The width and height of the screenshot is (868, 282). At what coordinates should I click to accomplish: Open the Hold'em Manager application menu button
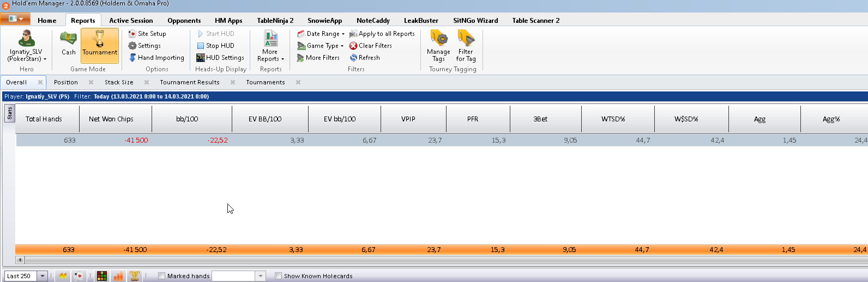[x=15, y=19]
